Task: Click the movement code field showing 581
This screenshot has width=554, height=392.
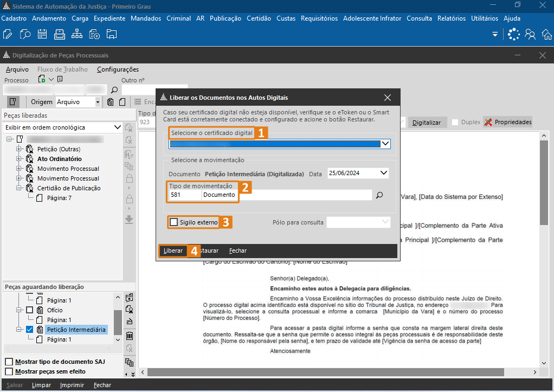Action: click(x=185, y=195)
